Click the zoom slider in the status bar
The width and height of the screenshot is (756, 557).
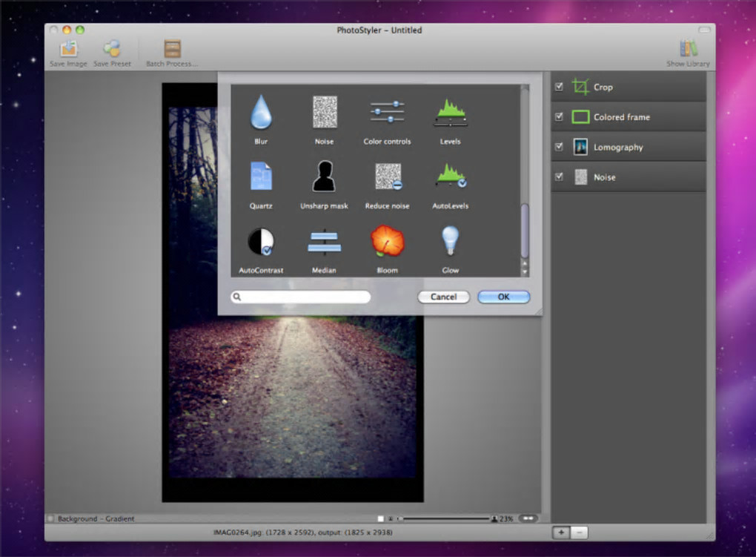pos(445,518)
